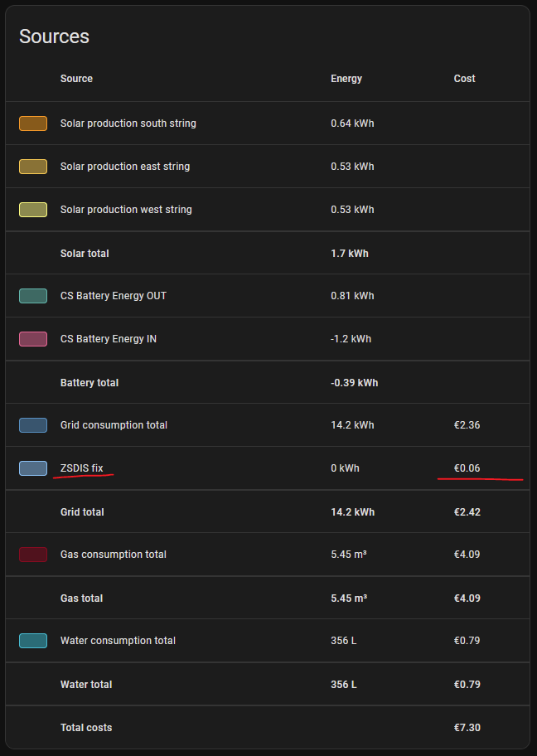Select CS Battery Energy OUT source
The image size is (537, 756).
click(114, 296)
